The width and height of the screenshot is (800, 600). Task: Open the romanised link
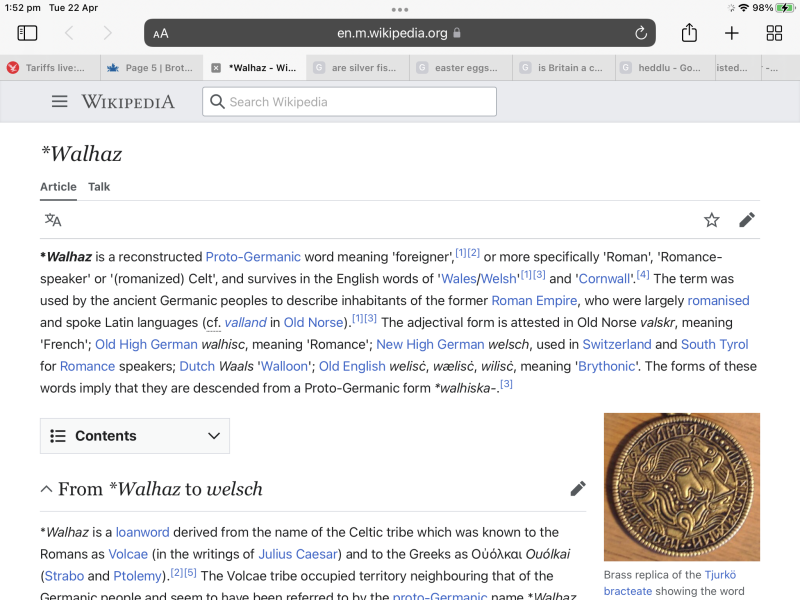(x=718, y=301)
